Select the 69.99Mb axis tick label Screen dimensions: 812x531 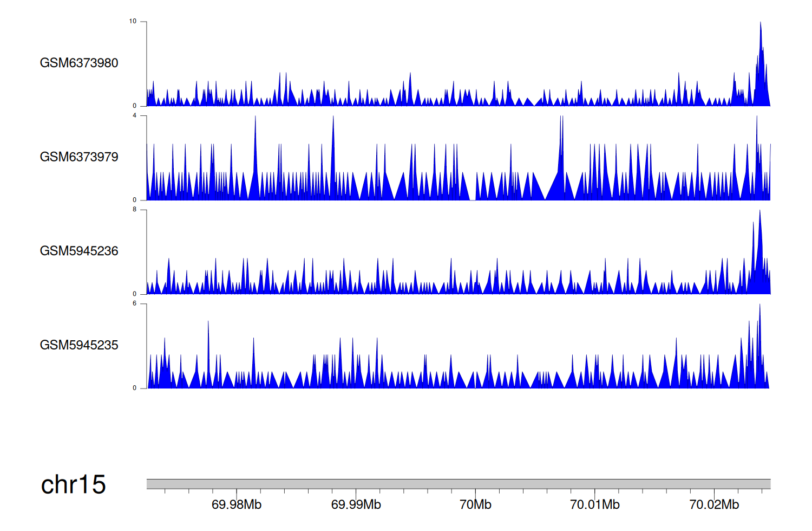[356, 504]
